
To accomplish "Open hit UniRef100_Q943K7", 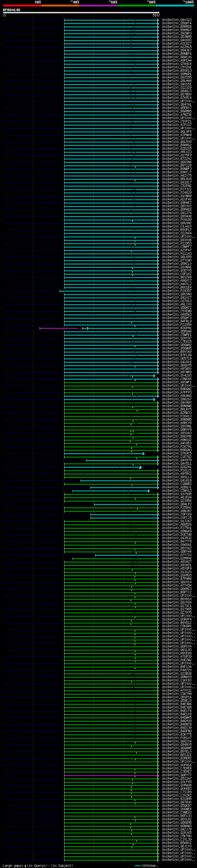I will tap(177, 50).
